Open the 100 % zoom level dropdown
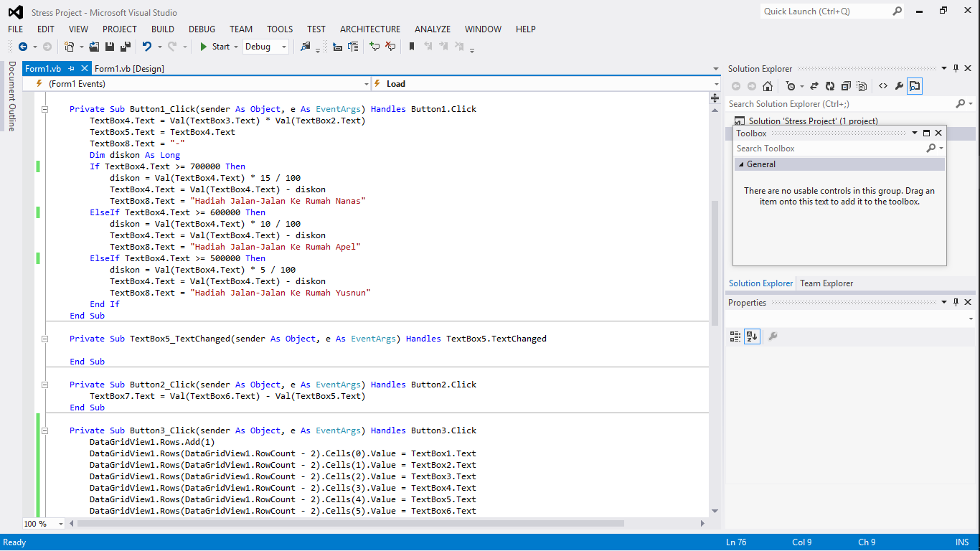The width and height of the screenshot is (980, 551). point(60,524)
